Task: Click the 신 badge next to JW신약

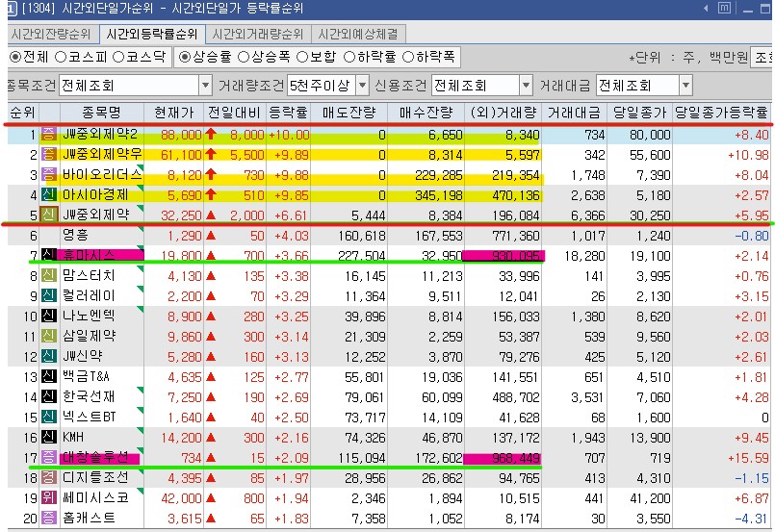Action: [x=48, y=356]
